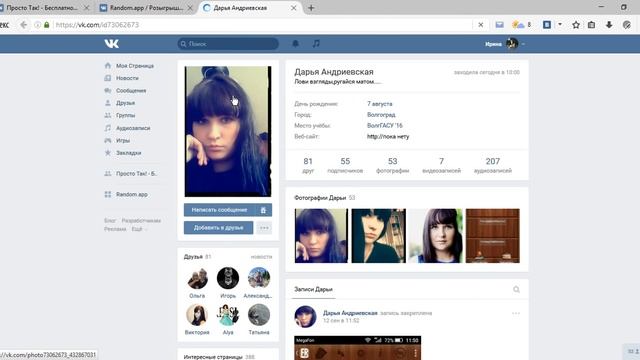Open the 7 видеозаписей counter
The image size is (640, 360).
442,165
